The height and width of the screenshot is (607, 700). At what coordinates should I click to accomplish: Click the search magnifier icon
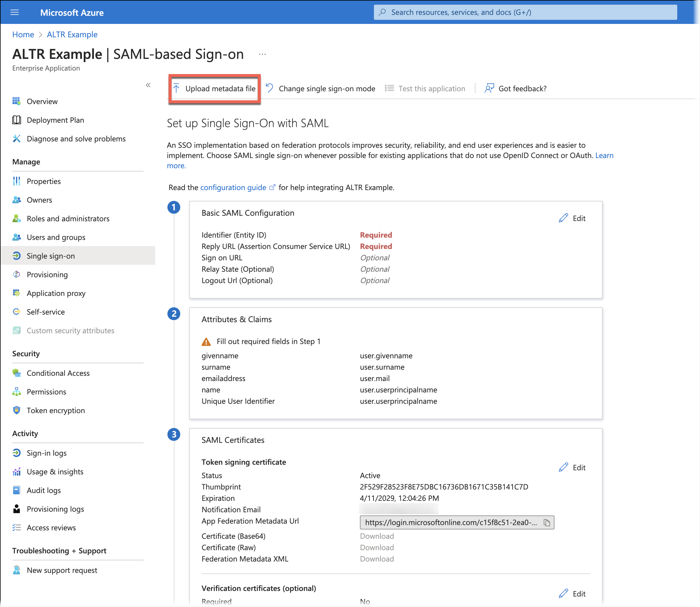[383, 12]
